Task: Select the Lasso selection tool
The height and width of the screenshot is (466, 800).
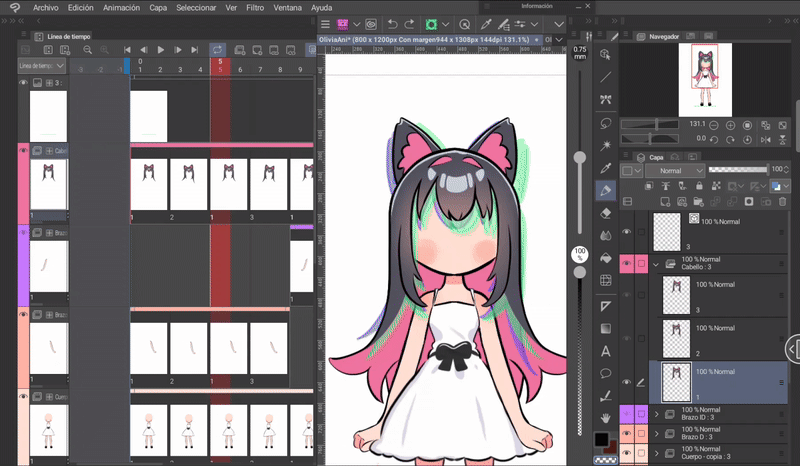Action: 606,124
